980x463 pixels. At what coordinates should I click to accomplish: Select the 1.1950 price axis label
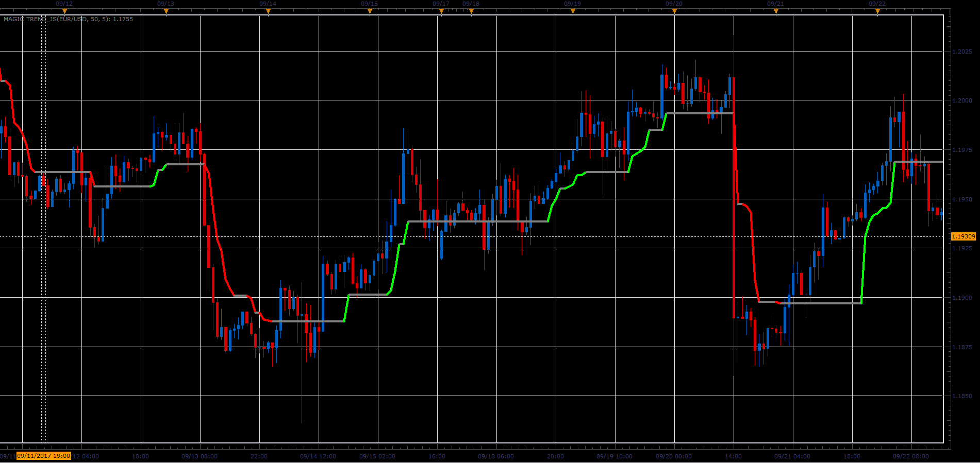(962, 199)
